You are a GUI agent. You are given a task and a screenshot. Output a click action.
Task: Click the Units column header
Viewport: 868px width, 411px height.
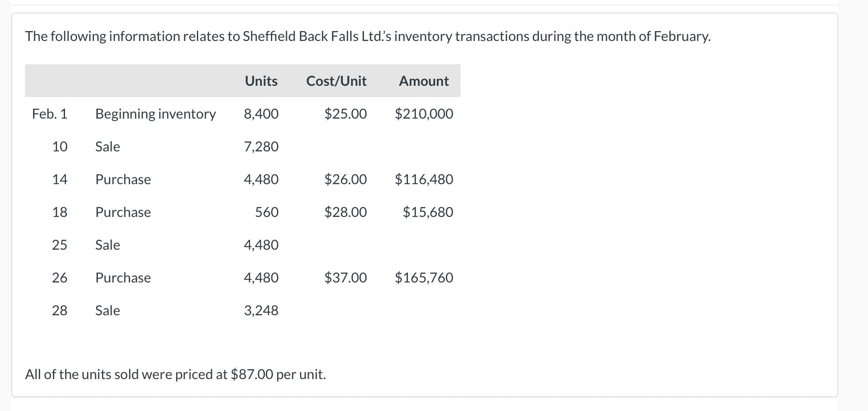[x=261, y=81]
